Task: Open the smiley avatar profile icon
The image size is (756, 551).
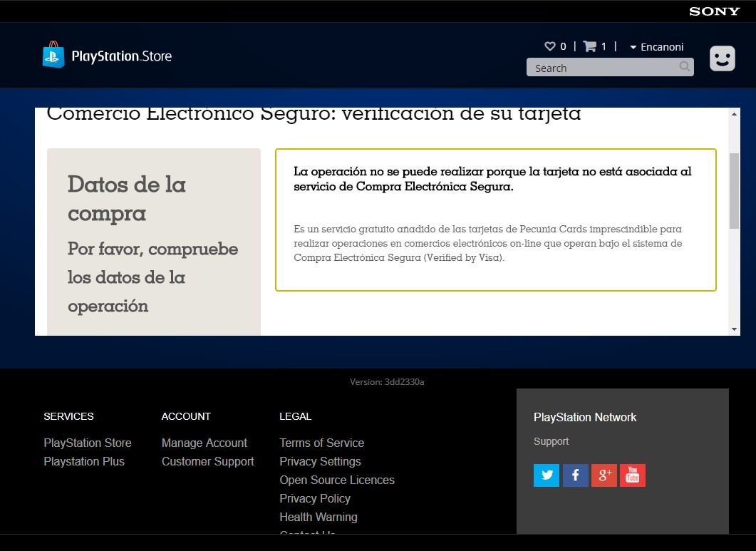Action: (x=722, y=58)
